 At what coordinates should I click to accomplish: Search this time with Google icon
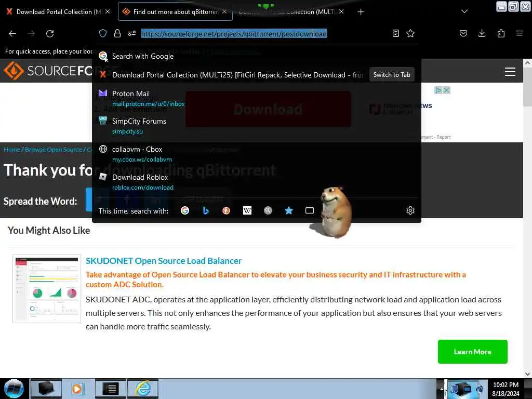point(185,211)
